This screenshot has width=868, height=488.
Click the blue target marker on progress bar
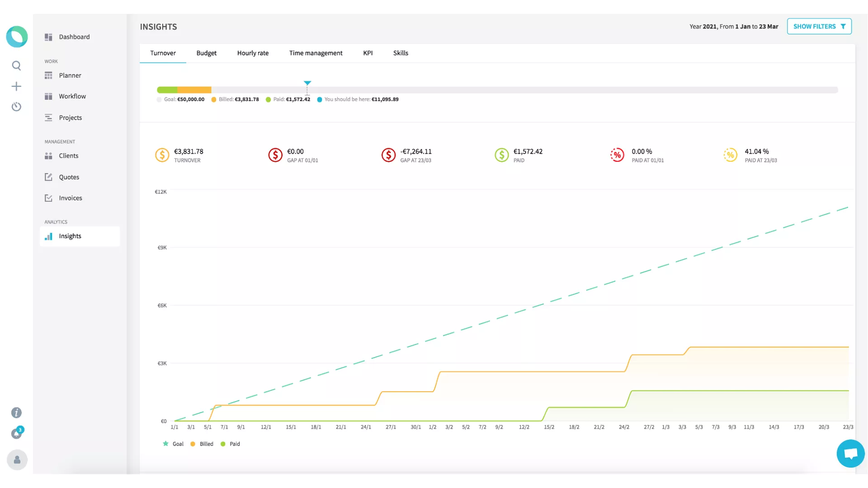point(307,83)
